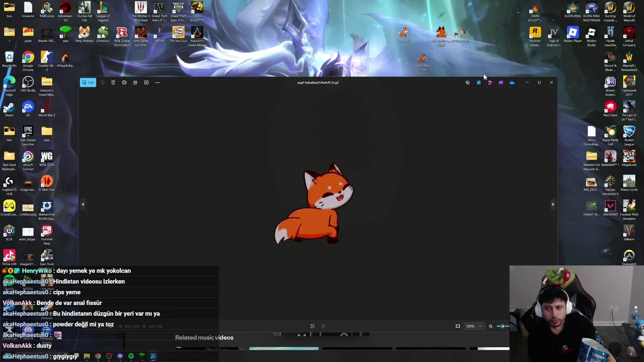Viewport: 644px width, 362px height.
Task: Select the Roblox Player desktop icon
Action: 573,35
